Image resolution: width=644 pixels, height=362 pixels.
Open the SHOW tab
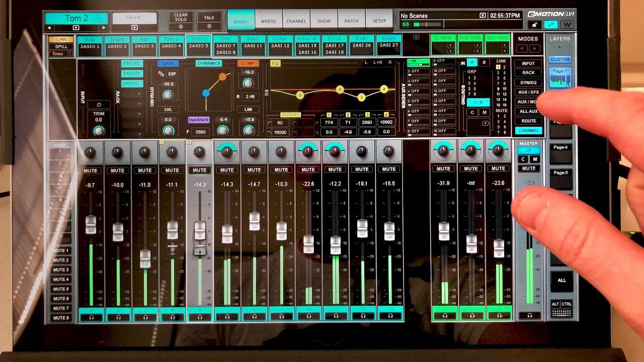pyautogui.click(x=324, y=22)
